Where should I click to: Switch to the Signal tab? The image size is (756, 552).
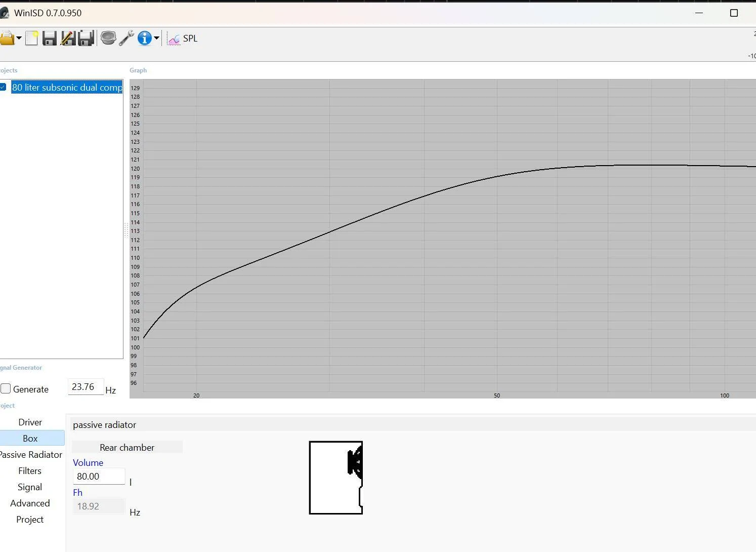point(30,487)
